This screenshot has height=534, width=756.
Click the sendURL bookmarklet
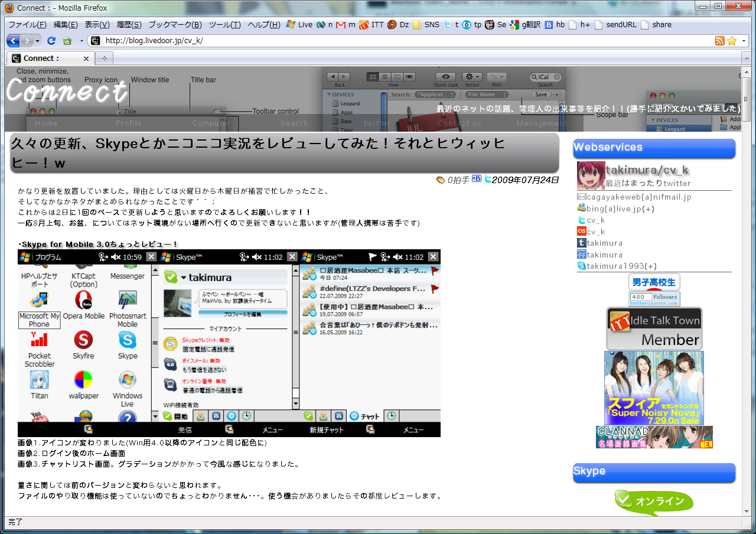pyautogui.click(x=616, y=25)
